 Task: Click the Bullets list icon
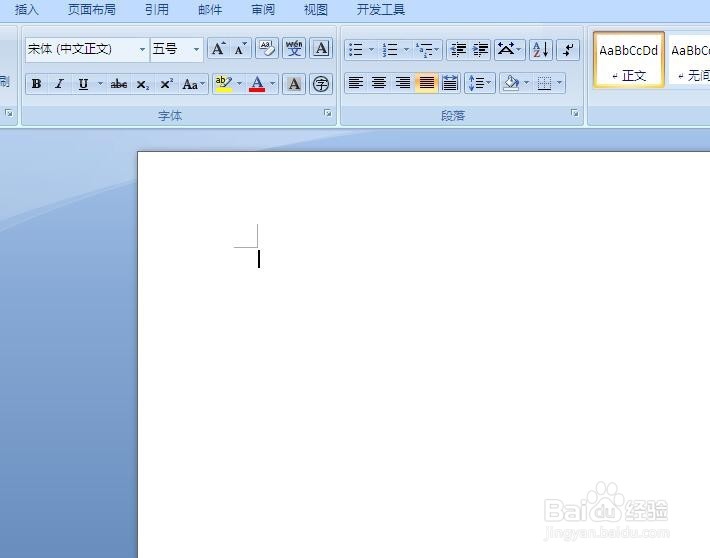[x=356, y=49]
